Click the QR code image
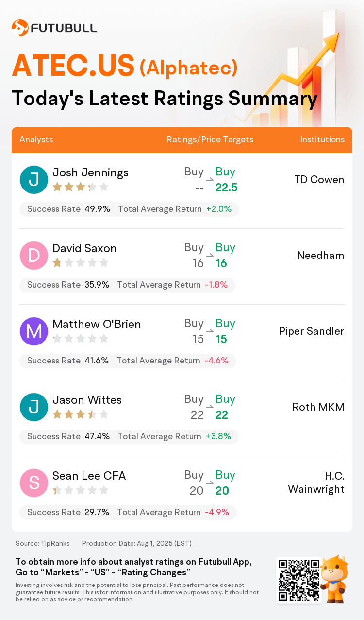This screenshot has height=620, width=364. pos(299,580)
